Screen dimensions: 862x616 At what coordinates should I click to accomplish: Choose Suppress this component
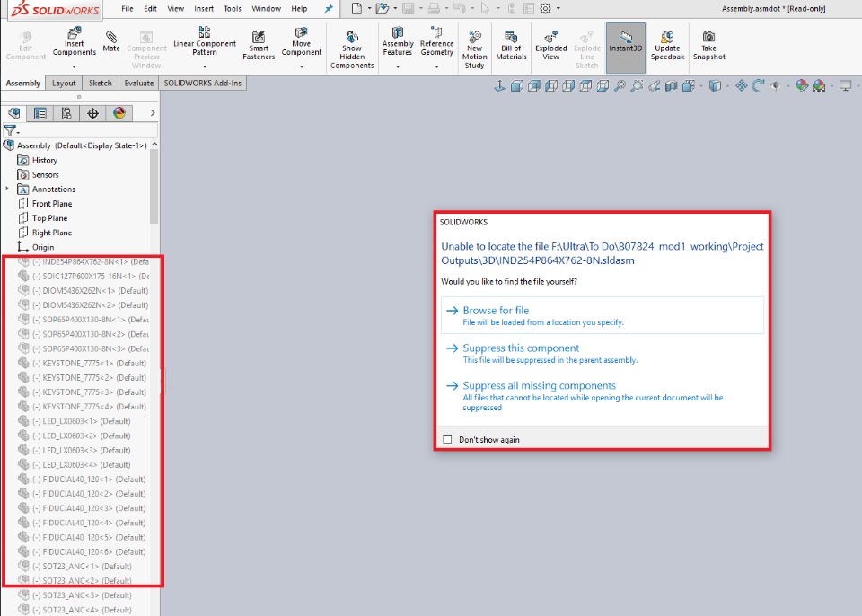pyautogui.click(x=603, y=353)
